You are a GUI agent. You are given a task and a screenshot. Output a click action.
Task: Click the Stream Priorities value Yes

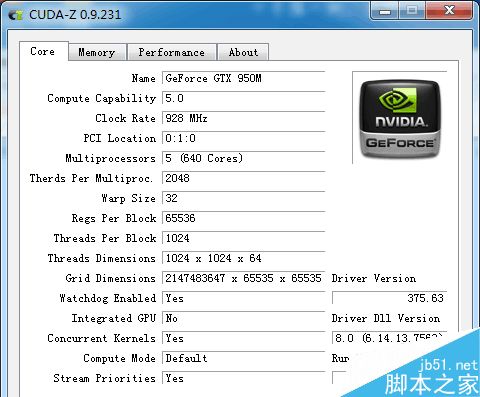point(244,379)
